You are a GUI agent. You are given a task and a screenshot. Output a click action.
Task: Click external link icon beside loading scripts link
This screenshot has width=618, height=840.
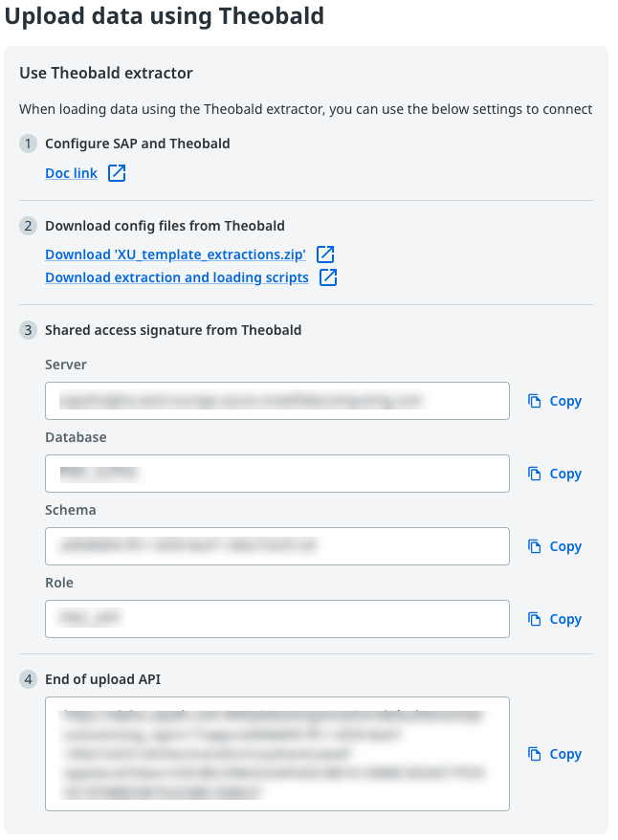tap(327, 277)
